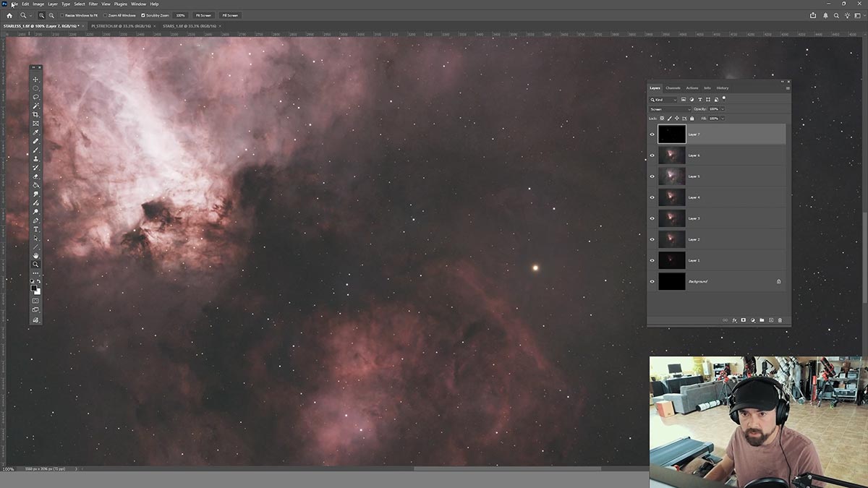Screen dimensions: 868x488
Task: Disable the Scrubby Zoom option
Action: pos(142,14)
